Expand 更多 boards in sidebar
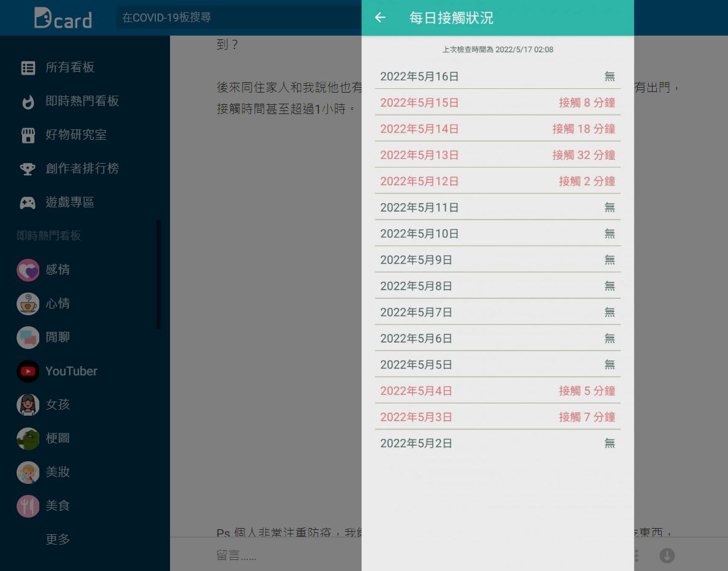 click(58, 539)
